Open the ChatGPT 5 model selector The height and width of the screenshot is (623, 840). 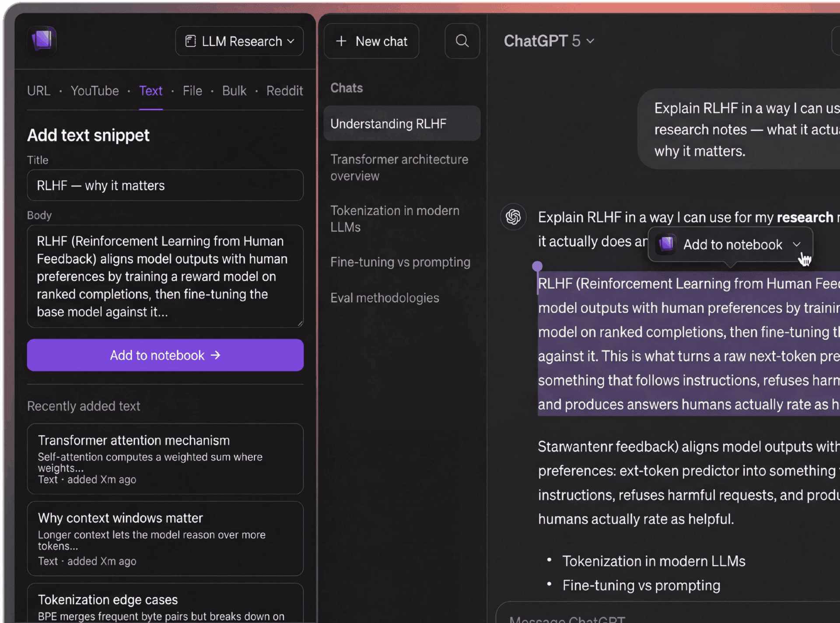[x=549, y=41]
